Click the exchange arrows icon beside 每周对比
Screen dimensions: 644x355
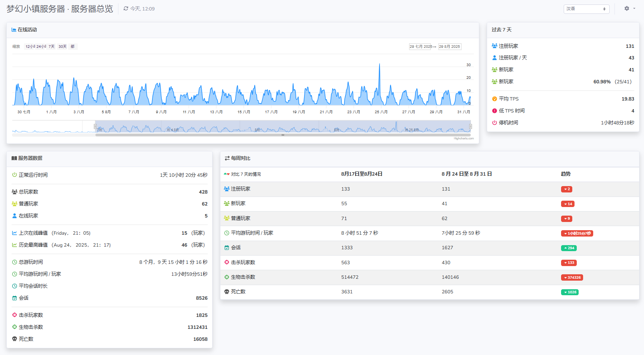tap(227, 158)
